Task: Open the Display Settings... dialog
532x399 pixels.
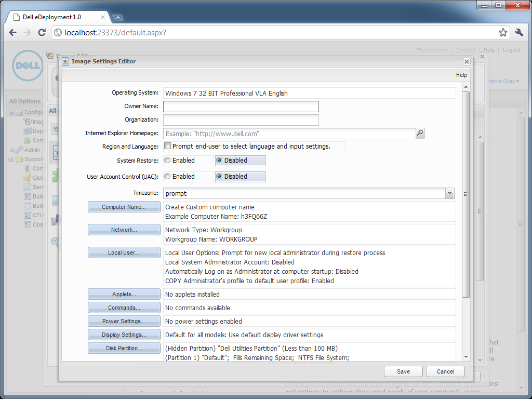Action: [x=124, y=335]
